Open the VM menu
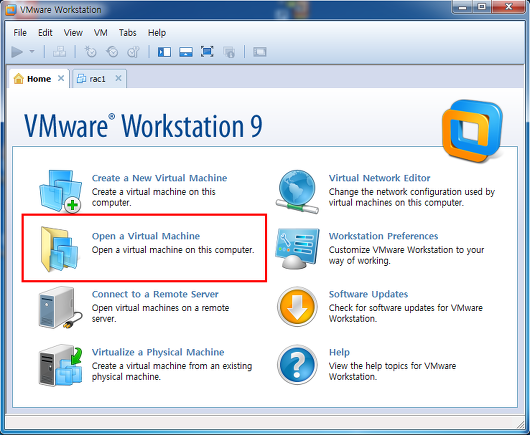 click(x=100, y=33)
